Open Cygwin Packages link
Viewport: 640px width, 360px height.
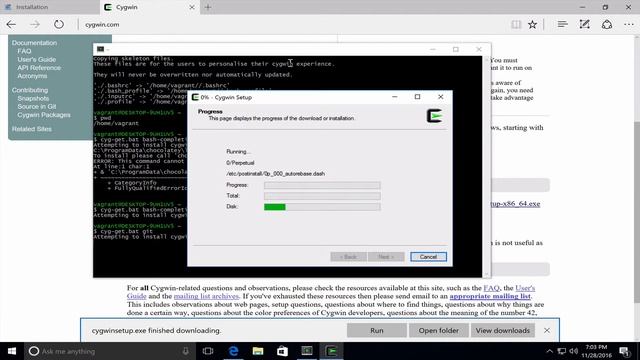point(44,115)
